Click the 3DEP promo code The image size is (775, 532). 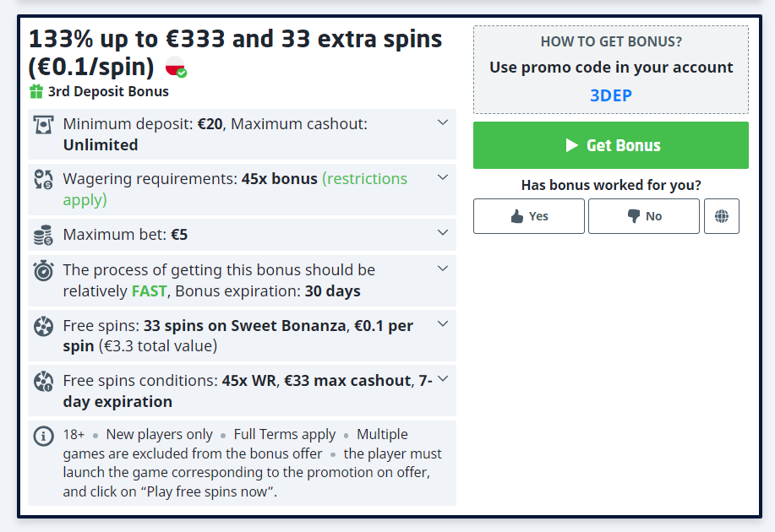point(610,95)
